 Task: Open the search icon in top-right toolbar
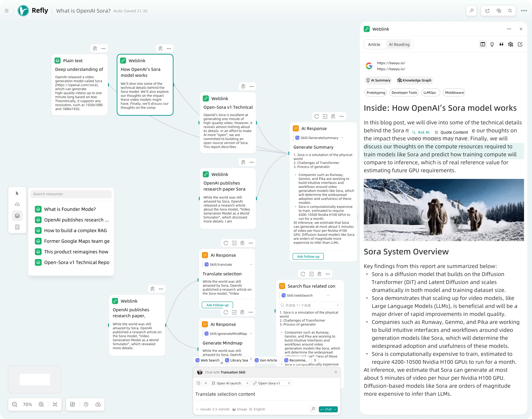click(x=510, y=10)
